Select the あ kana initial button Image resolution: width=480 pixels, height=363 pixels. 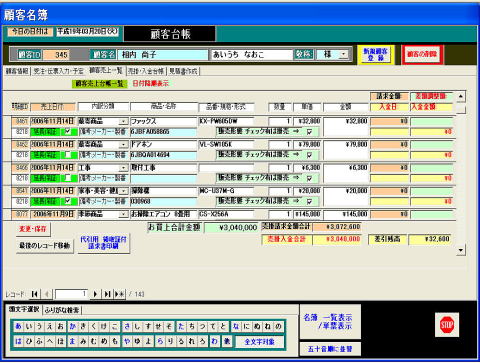coord(18,326)
